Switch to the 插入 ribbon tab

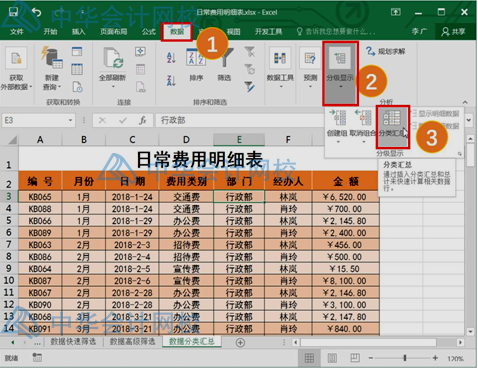[x=79, y=32]
